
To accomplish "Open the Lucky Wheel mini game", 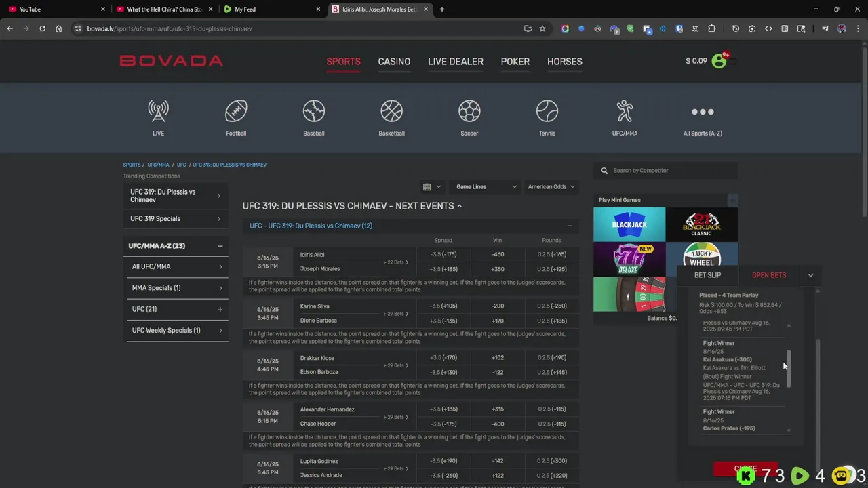I will [702, 254].
